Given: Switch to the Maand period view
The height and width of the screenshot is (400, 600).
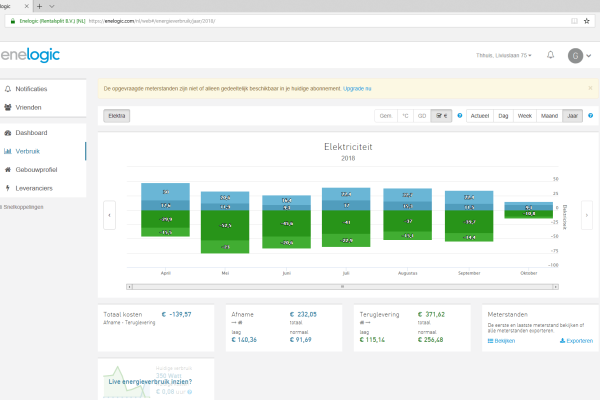Looking at the screenshot, I should [x=551, y=116].
